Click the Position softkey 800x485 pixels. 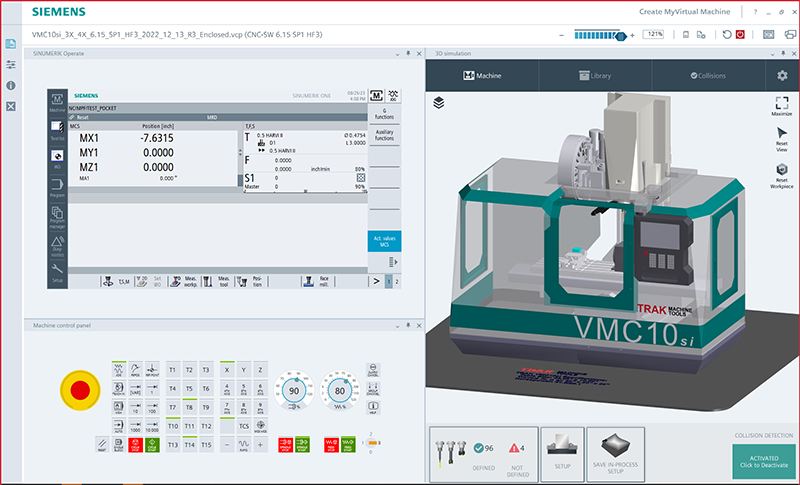[251, 282]
